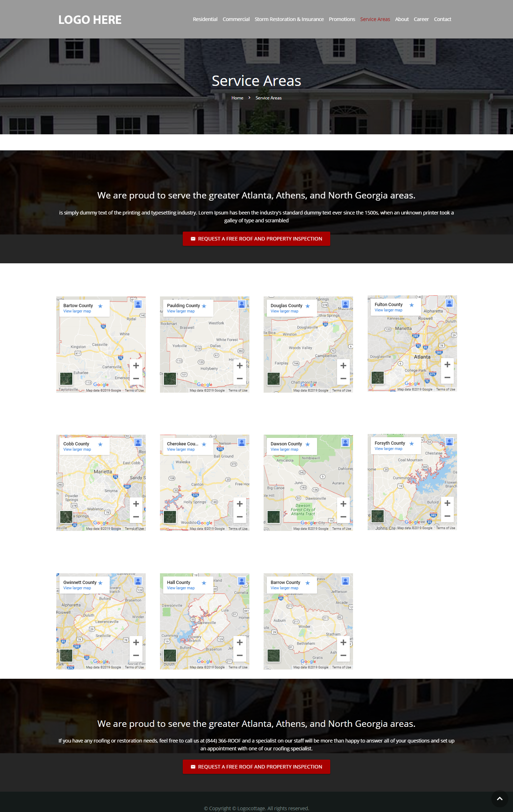Save Dawson County map with star icon
This screenshot has width=513, height=812.
pyautogui.click(x=308, y=444)
